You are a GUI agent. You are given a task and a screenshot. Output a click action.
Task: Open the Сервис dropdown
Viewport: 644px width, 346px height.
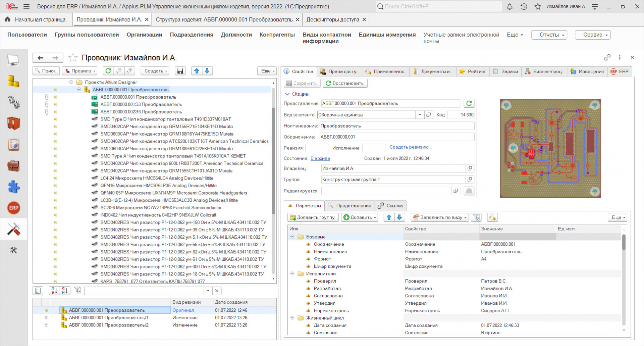click(x=593, y=35)
